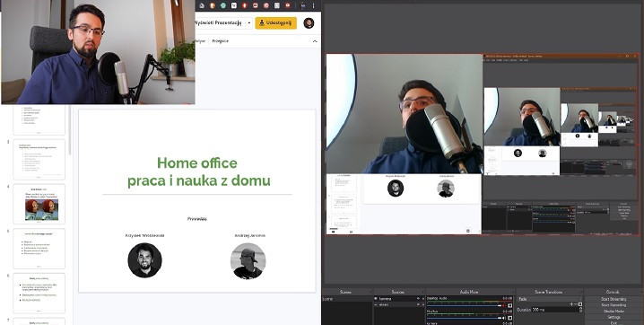Image resolution: width=644 pixels, height=325 pixels.
Task: Share the presentation with the Udostępnij button
Action: click(276, 23)
